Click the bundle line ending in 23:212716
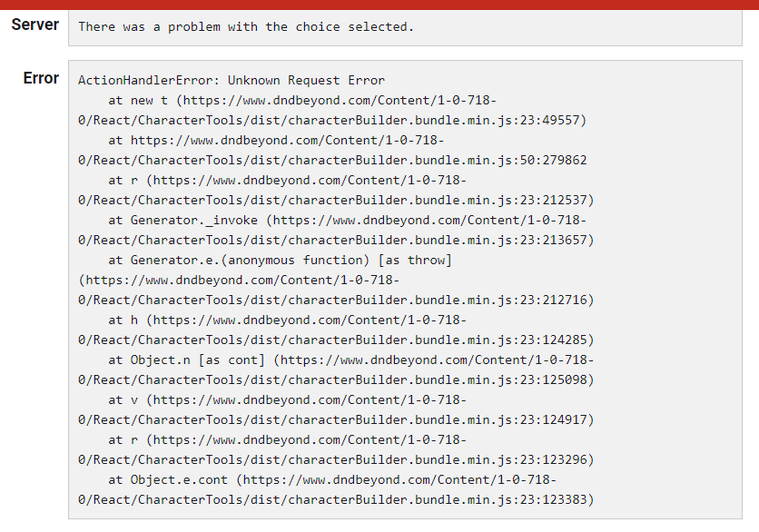Viewport: 759px width, 532px height. click(336, 300)
